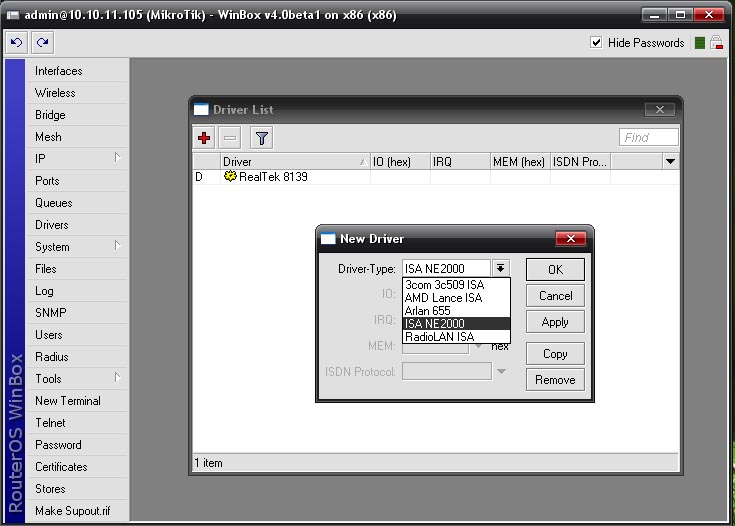This screenshot has height=526, width=735.
Task: Click the ISDN Protocol input field
Action: [447, 371]
